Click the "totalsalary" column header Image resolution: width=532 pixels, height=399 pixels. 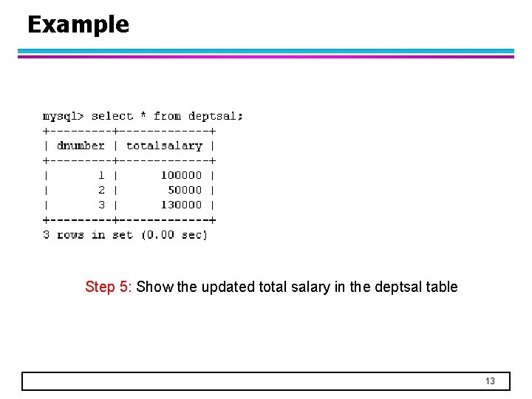(164, 146)
